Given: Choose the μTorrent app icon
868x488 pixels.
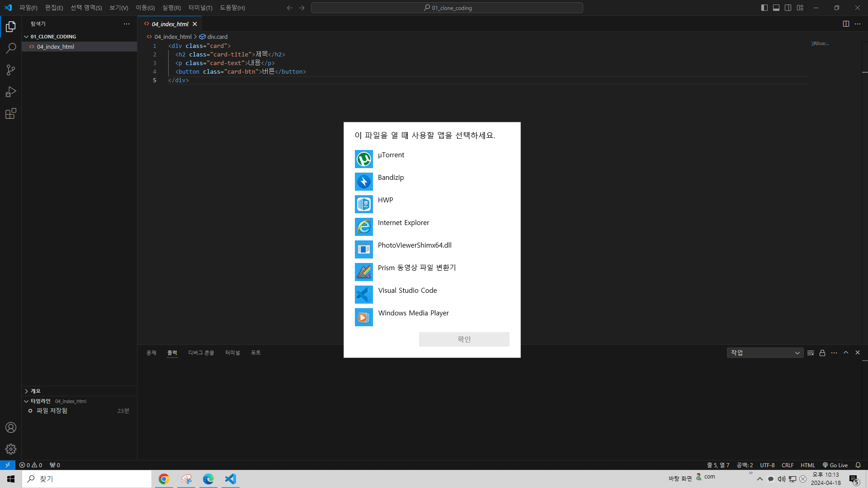Looking at the screenshot, I should pyautogui.click(x=364, y=159).
